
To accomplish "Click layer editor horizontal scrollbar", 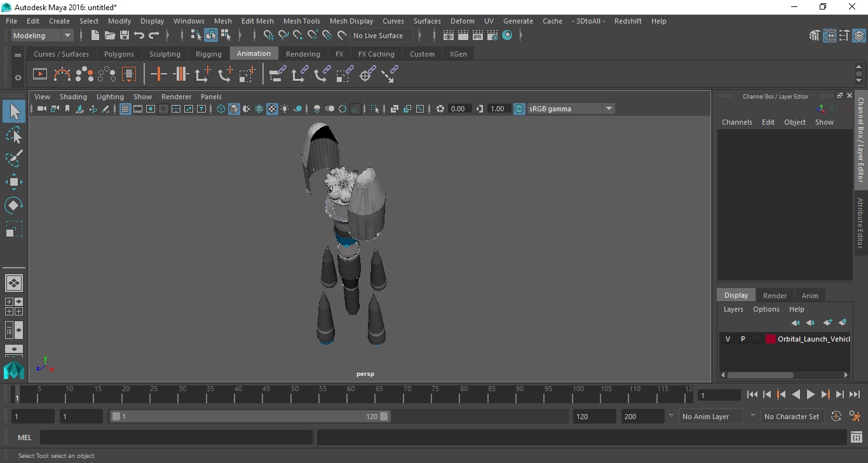I will (760, 375).
